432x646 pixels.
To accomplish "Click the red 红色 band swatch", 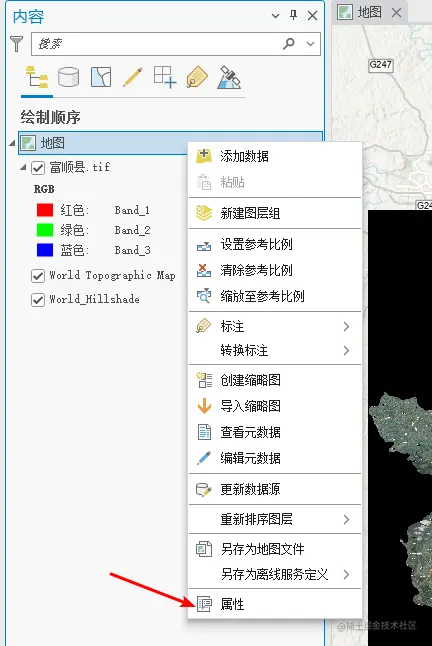I will coord(45,210).
